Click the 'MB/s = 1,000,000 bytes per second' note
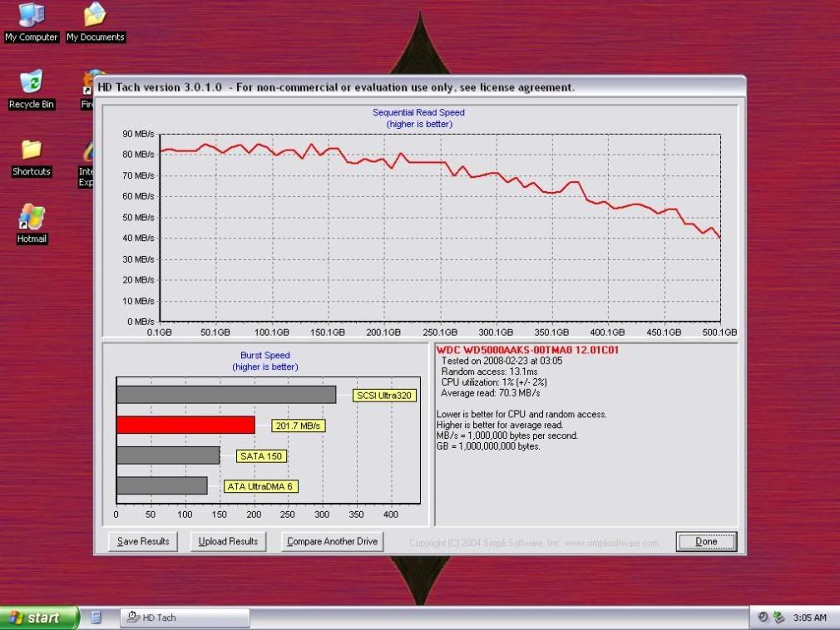 point(507,436)
